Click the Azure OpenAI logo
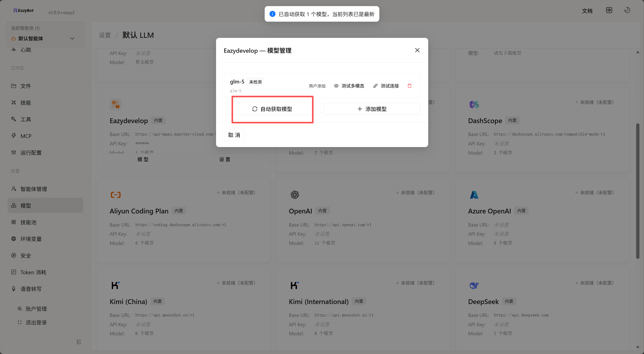This screenshot has height=354, width=644. tap(474, 195)
